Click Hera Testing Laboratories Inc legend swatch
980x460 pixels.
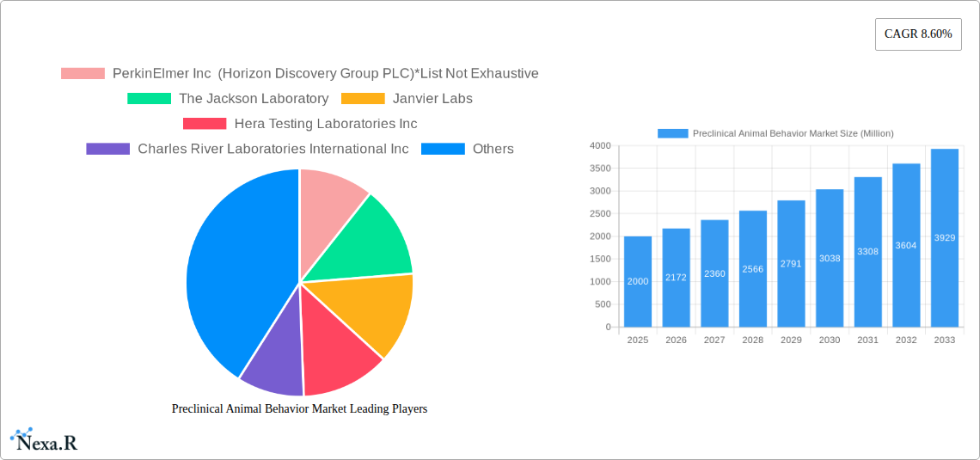coord(205,124)
